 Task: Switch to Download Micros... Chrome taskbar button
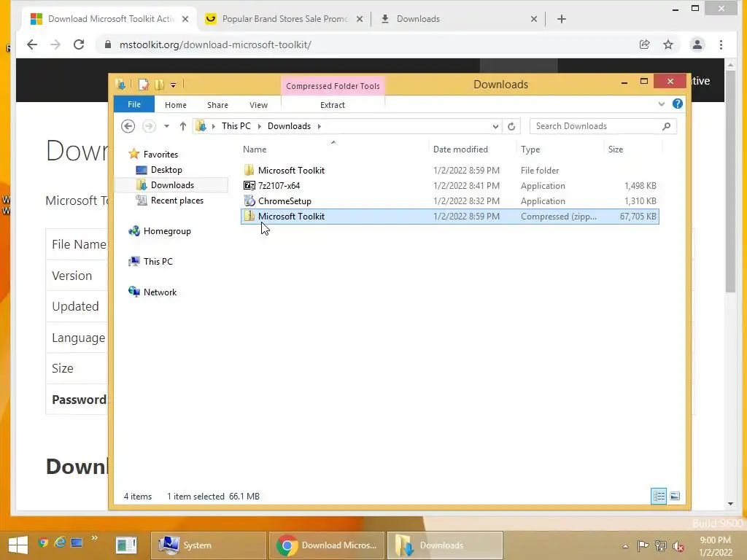pos(327,545)
